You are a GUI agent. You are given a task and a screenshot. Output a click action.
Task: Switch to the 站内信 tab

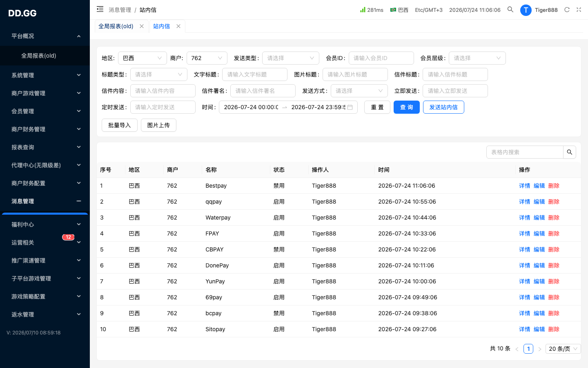tap(162, 26)
